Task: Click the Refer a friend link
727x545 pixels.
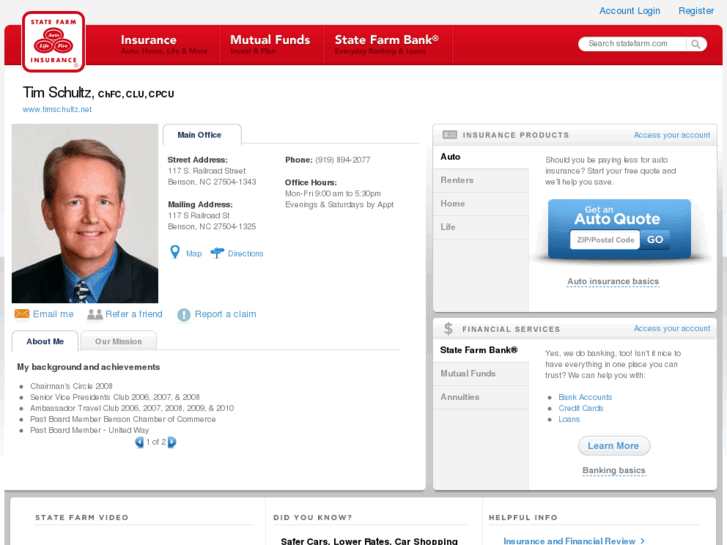Action: pos(134,314)
